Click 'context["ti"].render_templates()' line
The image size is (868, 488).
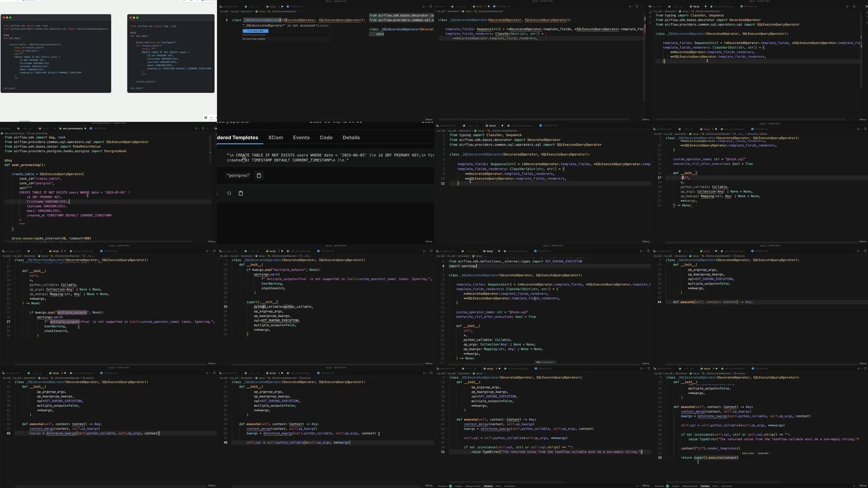point(711,448)
